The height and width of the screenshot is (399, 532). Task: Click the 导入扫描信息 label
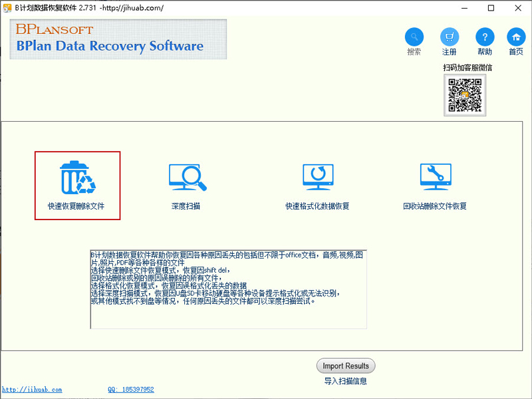click(x=345, y=381)
